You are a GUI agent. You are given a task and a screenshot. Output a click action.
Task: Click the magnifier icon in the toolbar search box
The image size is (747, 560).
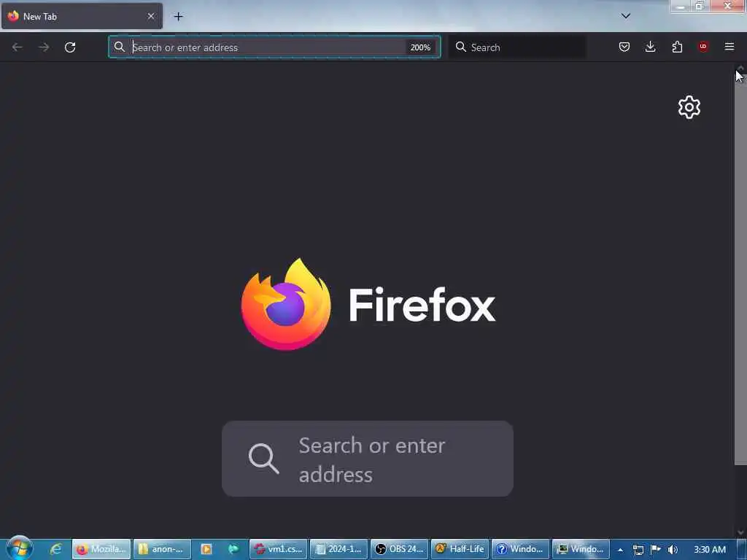click(461, 47)
